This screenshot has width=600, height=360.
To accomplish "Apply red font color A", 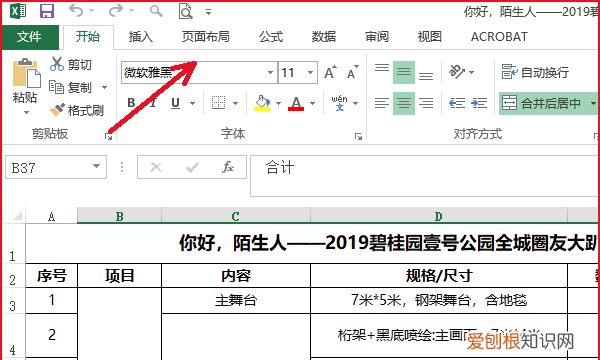I will click(x=296, y=103).
